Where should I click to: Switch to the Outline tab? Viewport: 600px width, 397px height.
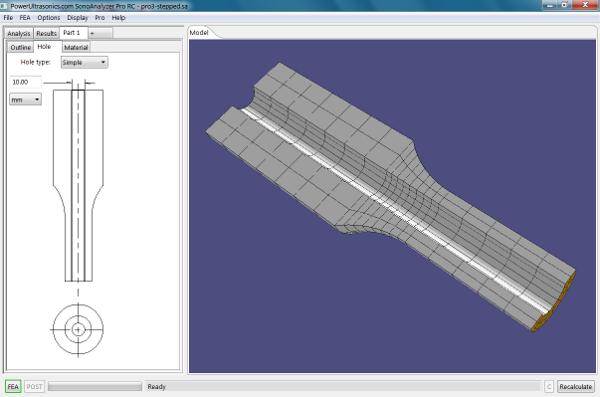point(21,47)
